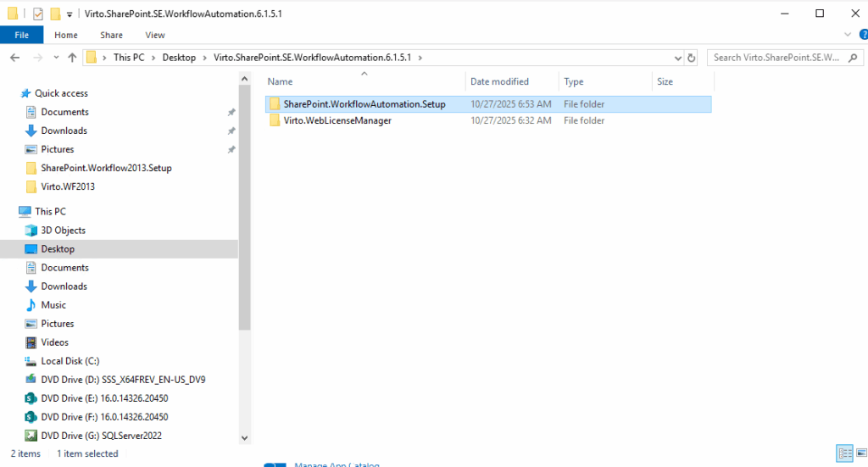Open Pictures under This PC
The width and height of the screenshot is (868, 467).
(57, 324)
